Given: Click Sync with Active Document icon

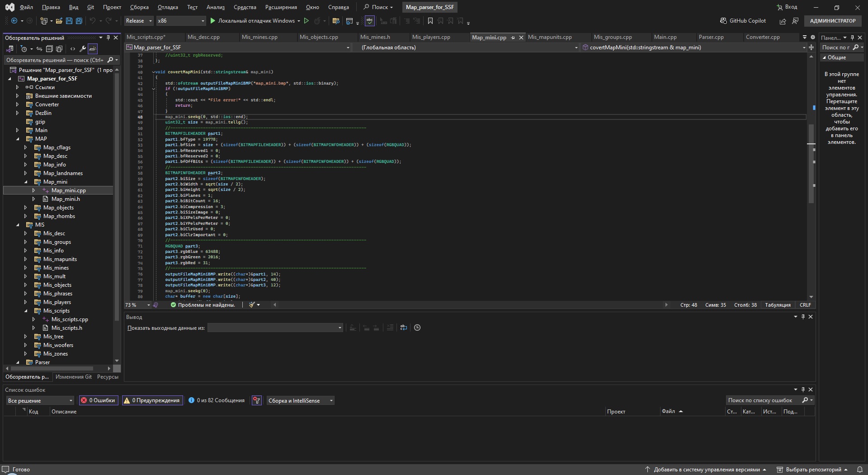Looking at the screenshot, I should (x=39, y=49).
